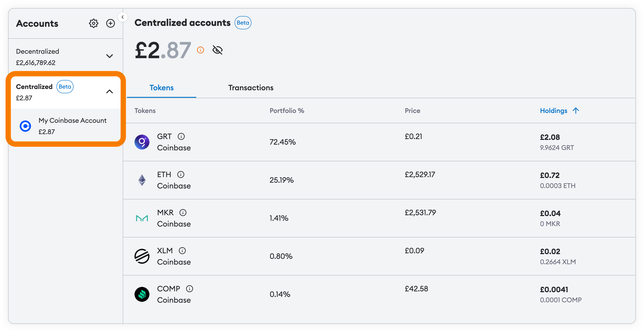The width and height of the screenshot is (644, 332).
Task: Open MKR token info icon
Action: coord(183,212)
